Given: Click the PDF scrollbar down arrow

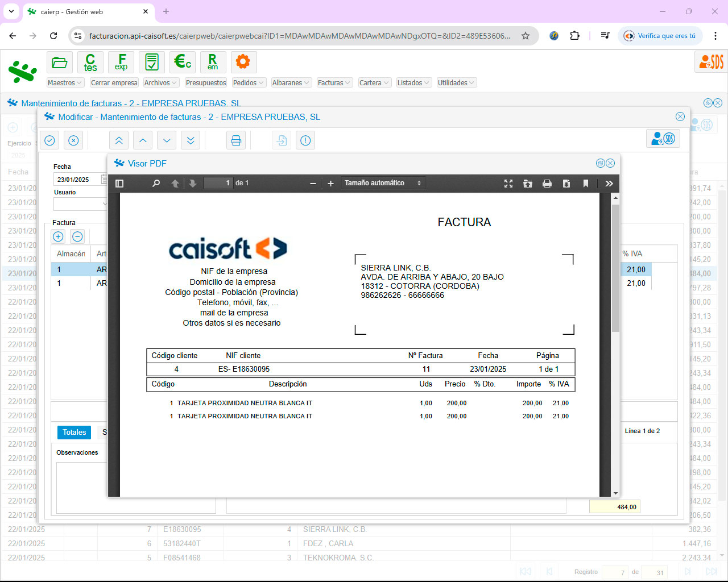Looking at the screenshot, I should pos(615,493).
